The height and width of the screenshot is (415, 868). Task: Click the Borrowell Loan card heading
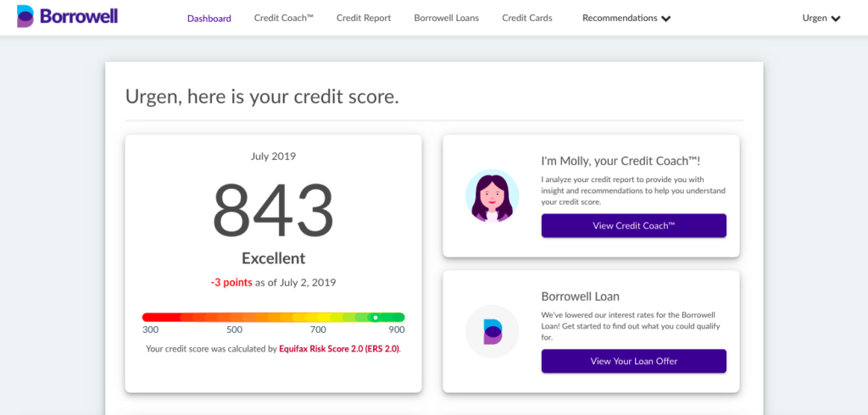(580, 296)
